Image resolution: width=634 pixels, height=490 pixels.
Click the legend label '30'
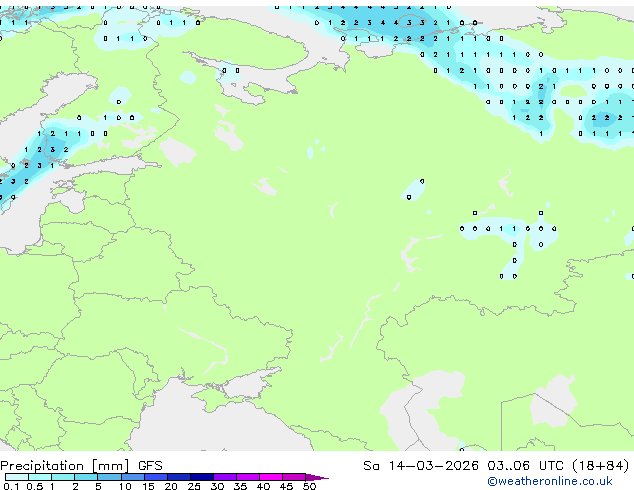217,486
